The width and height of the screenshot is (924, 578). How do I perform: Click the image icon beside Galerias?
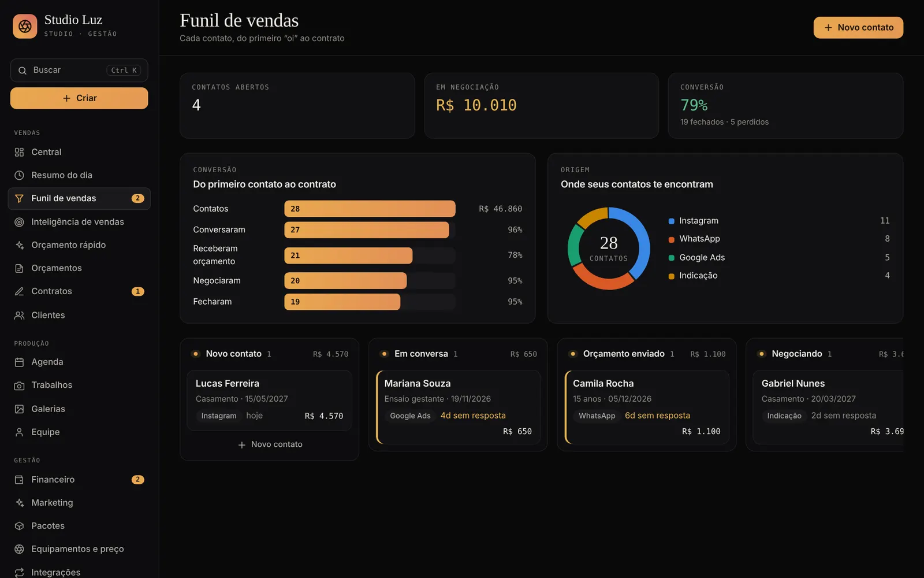point(19,409)
